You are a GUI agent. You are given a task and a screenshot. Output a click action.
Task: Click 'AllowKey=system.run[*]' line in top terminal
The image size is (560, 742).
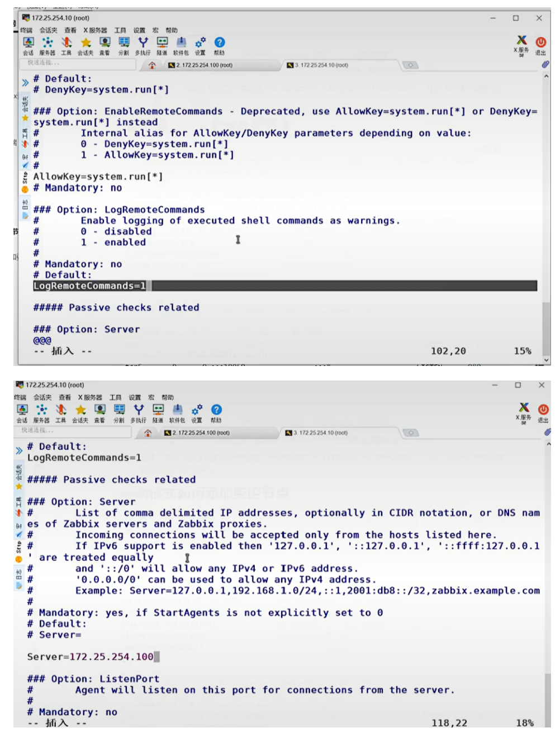tap(98, 177)
